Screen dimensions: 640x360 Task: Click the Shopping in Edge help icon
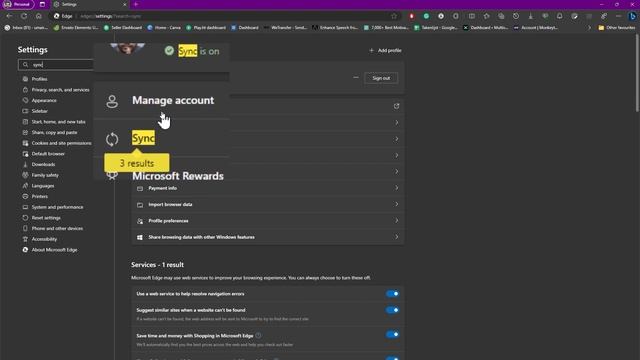tap(258, 336)
